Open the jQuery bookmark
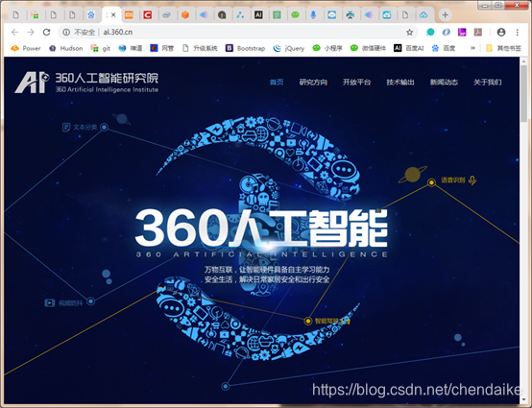 [x=289, y=48]
